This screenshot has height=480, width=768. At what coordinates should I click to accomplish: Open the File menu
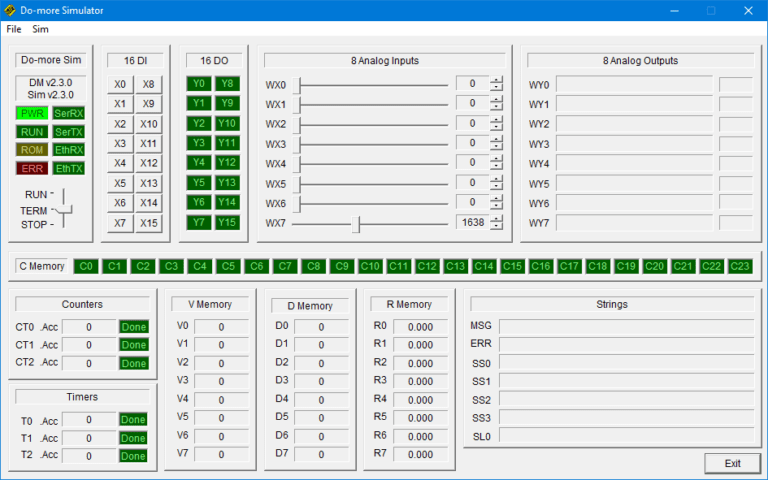pos(14,29)
